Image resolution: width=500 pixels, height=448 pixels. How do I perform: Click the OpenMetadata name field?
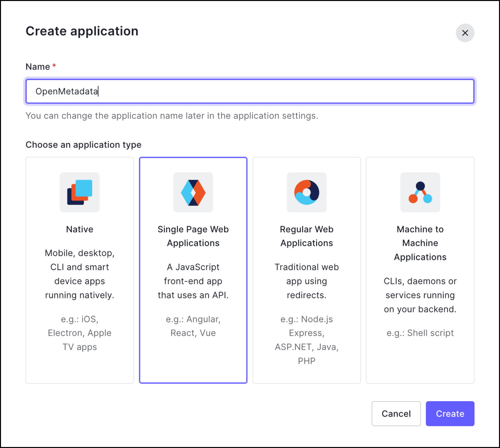(250, 91)
